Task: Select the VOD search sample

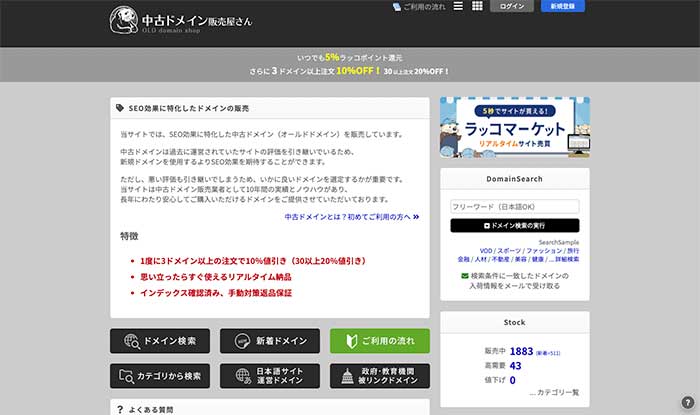Action: coord(486,251)
